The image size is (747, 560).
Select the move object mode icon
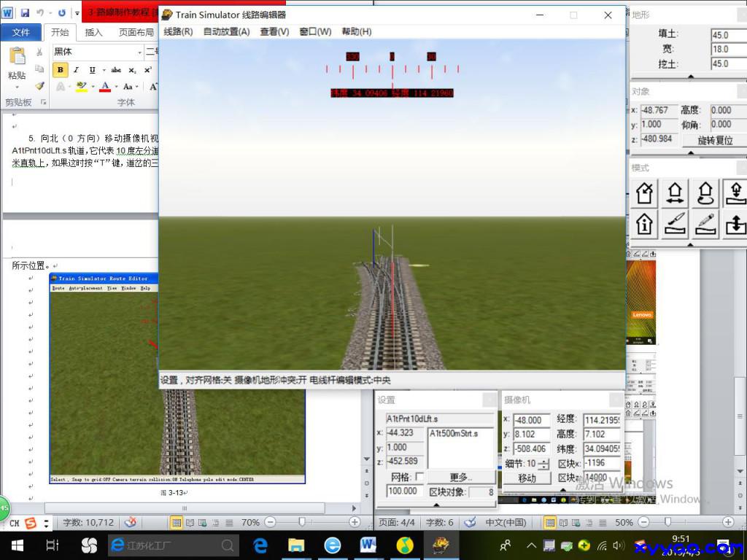point(675,193)
